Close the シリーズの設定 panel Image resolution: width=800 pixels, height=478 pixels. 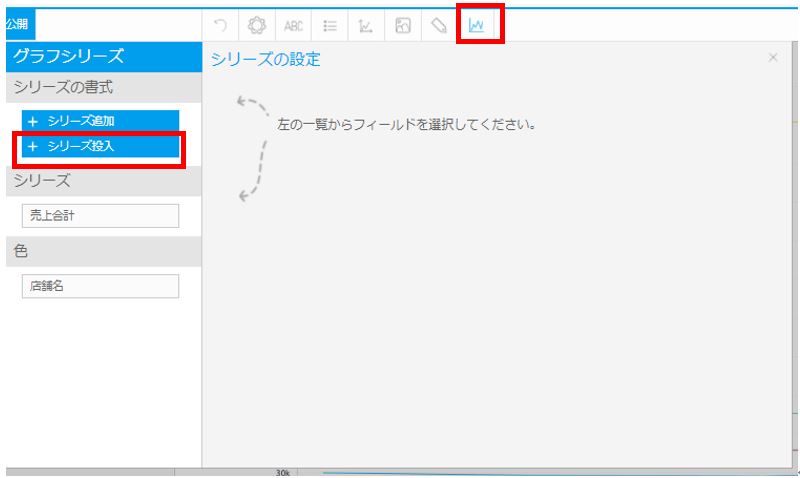(x=773, y=57)
